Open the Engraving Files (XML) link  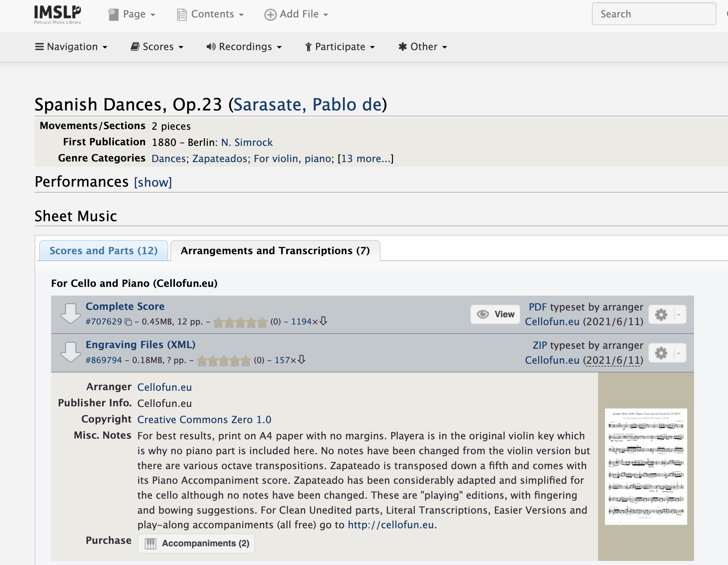[x=141, y=344]
